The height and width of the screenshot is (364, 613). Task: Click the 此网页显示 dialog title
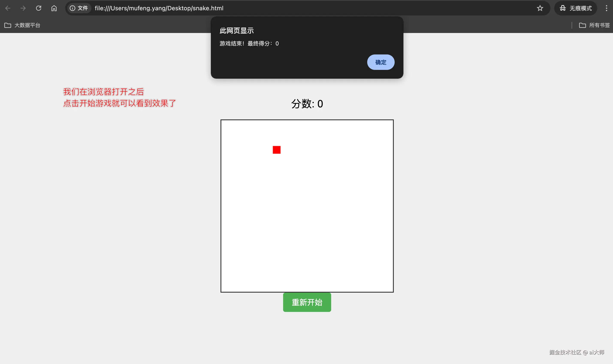pyautogui.click(x=236, y=30)
